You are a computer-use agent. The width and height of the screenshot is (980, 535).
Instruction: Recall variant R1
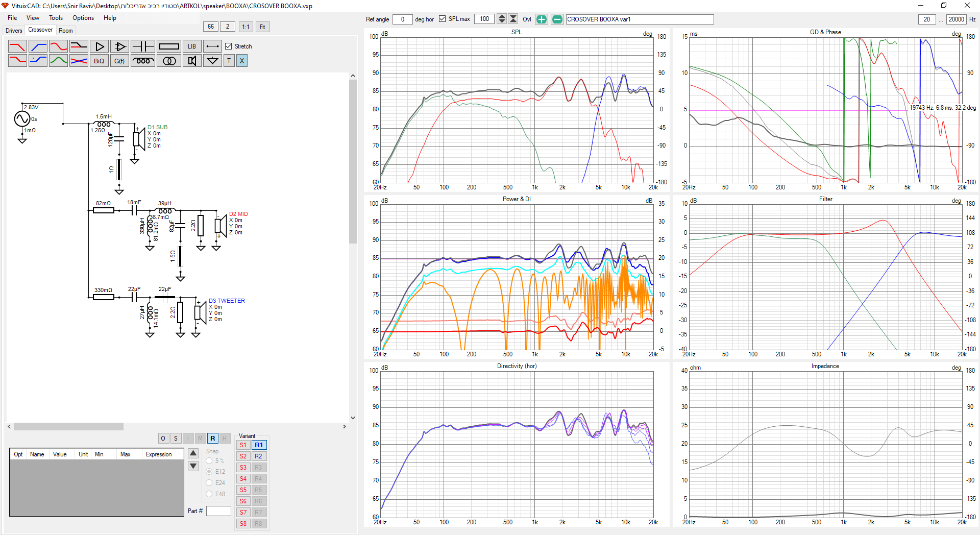tap(259, 445)
